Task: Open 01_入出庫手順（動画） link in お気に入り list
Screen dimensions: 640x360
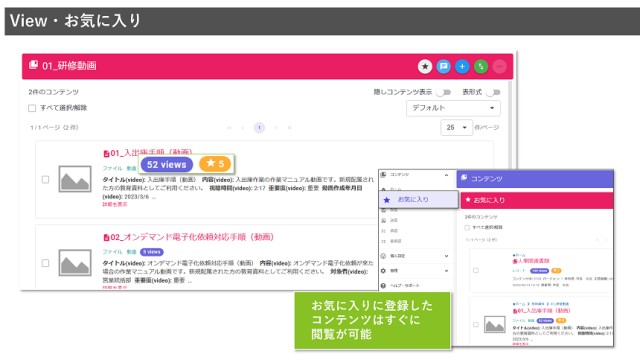Action: (x=544, y=311)
